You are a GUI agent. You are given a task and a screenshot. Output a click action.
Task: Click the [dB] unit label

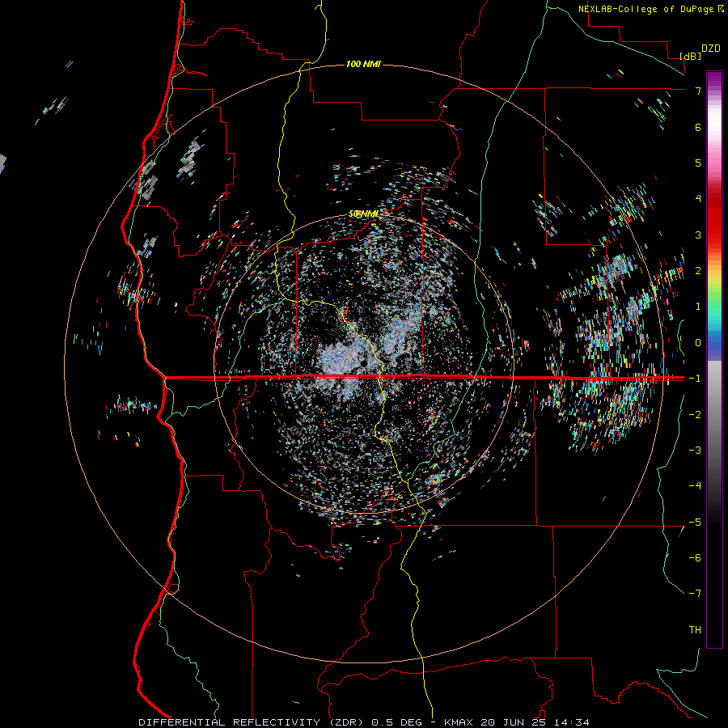[691, 56]
